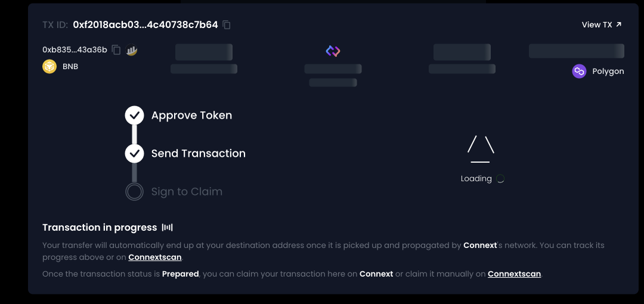Image resolution: width=644 pixels, height=304 pixels.
Task: Click the TX ID hash text
Action: pyautogui.click(x=145, y=25)
